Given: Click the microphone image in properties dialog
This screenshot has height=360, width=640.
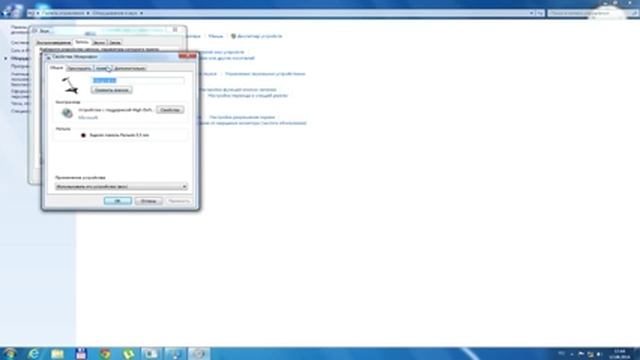Looking at the screenshot, I should [x=70, y=85].
